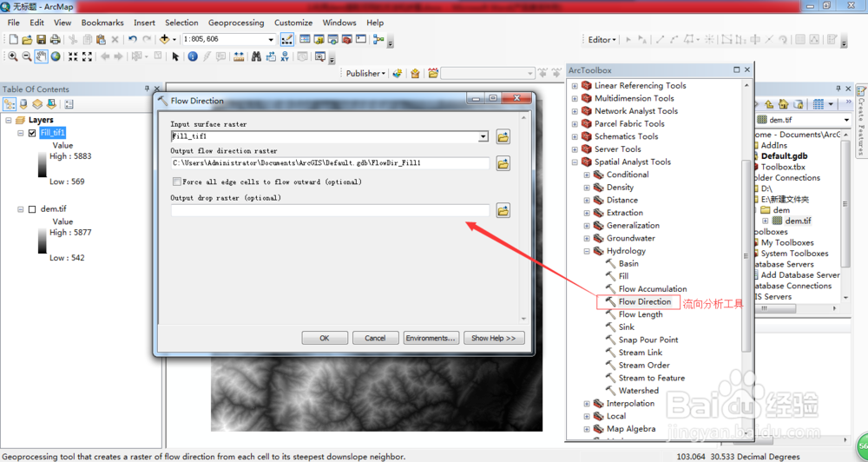Browse for output flow direction raster location
The image size is (868, 462).
503,163
